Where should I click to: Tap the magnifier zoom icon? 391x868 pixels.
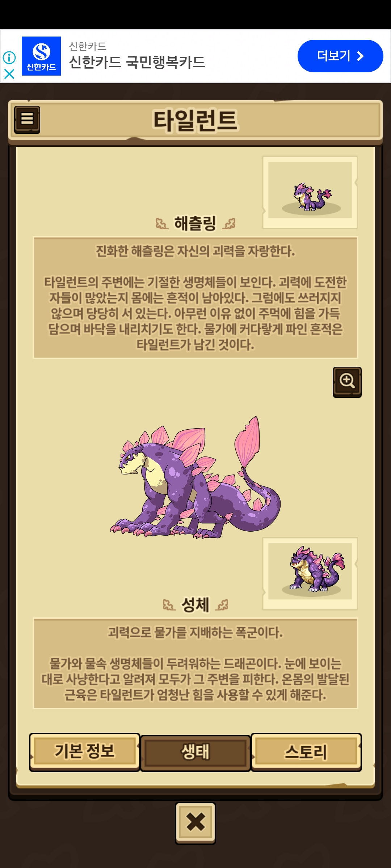[347, 382]
